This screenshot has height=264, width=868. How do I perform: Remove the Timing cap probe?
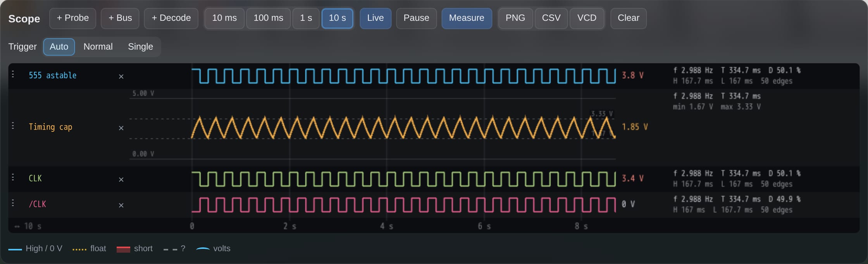point(121,128)
